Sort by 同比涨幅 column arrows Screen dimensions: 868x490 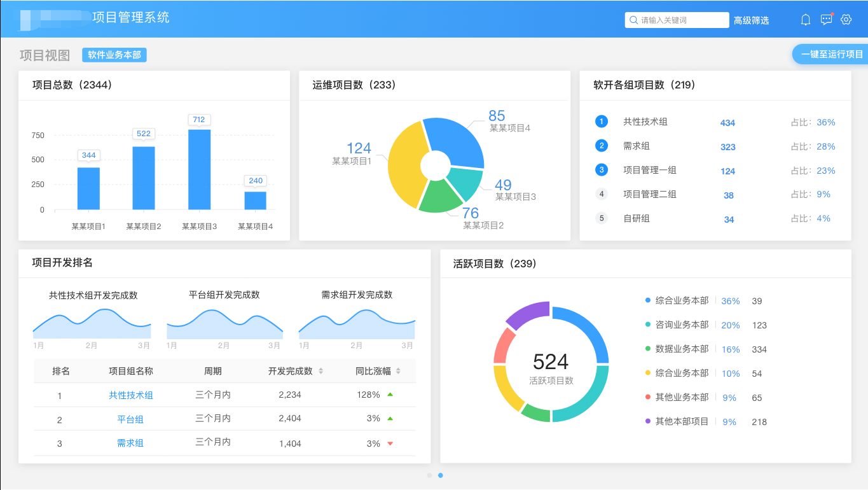tap(398, 371)
